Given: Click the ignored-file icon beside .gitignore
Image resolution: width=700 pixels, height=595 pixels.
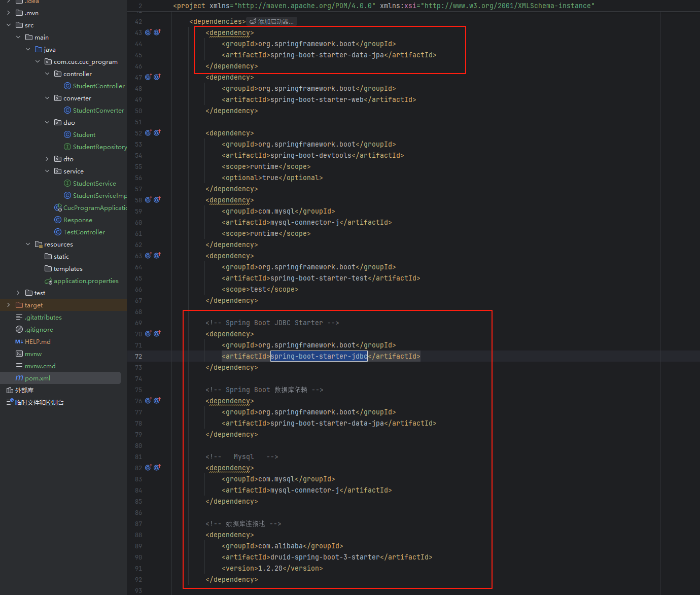Looking at the screenshot, I should pyautogui.click(x=19, y=329).
